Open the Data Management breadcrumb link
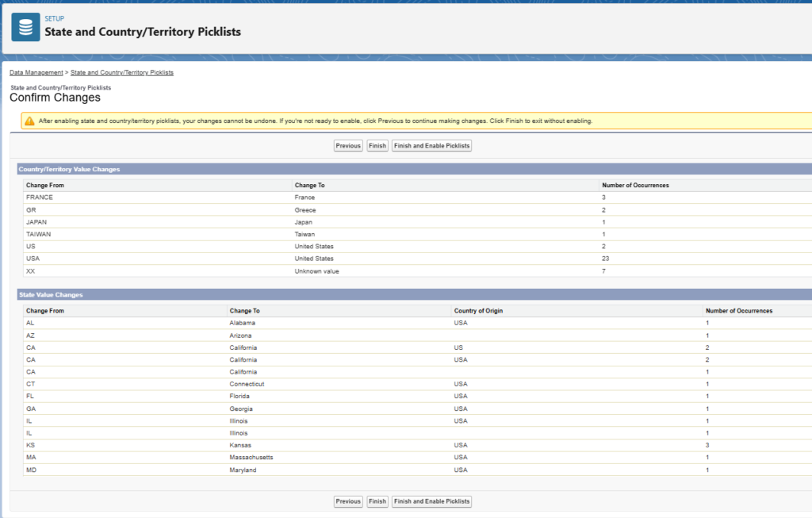 (36, 72)
